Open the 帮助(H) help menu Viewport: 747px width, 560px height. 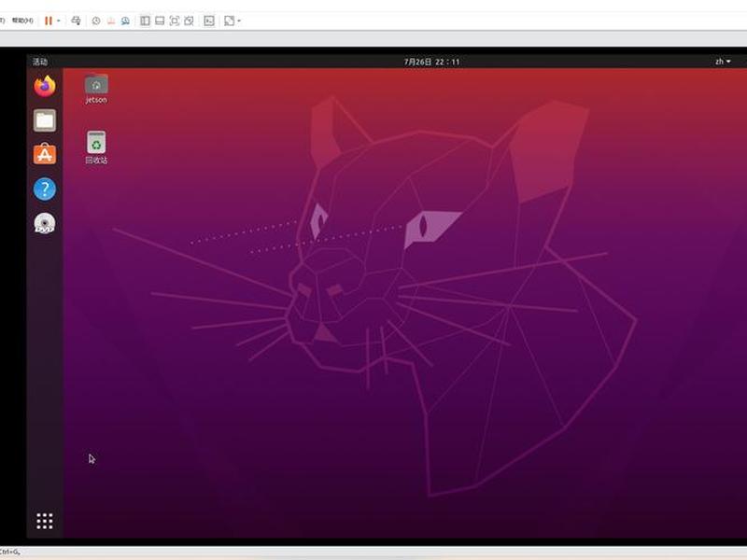(22, 21)
